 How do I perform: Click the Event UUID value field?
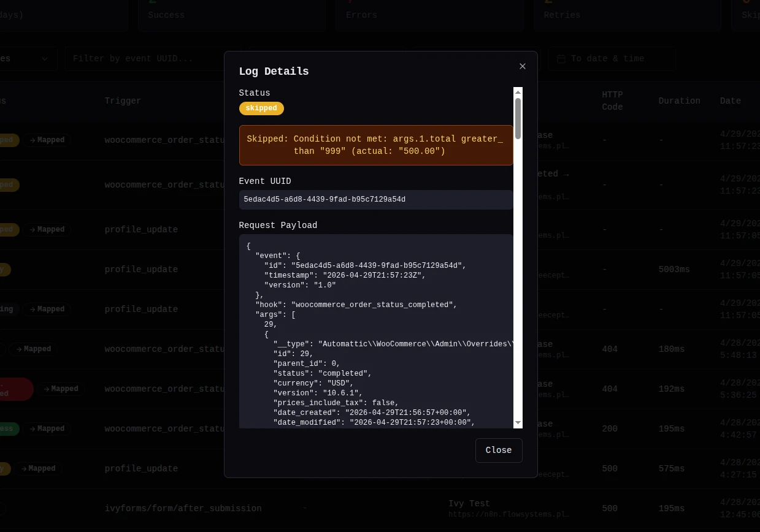coord(375,199)
